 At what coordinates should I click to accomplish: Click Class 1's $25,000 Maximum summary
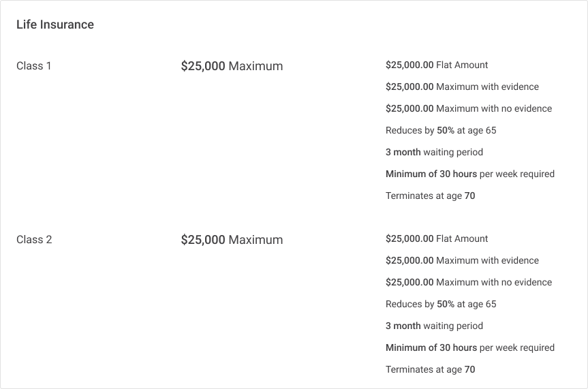click(x=232, y=66)
